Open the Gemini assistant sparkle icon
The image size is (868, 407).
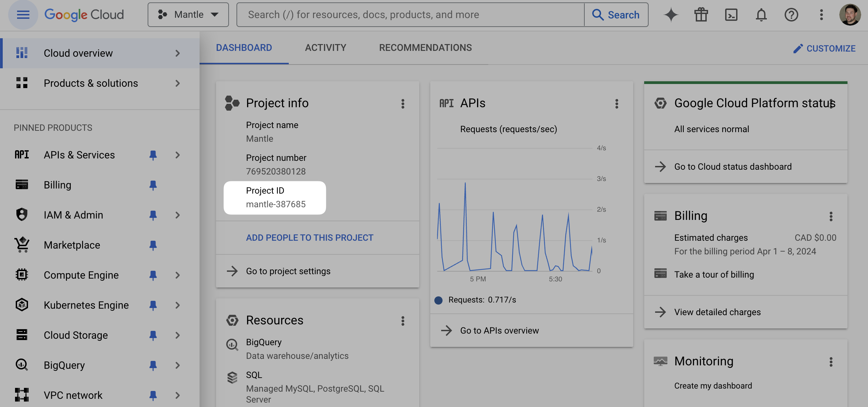(670, 15)
